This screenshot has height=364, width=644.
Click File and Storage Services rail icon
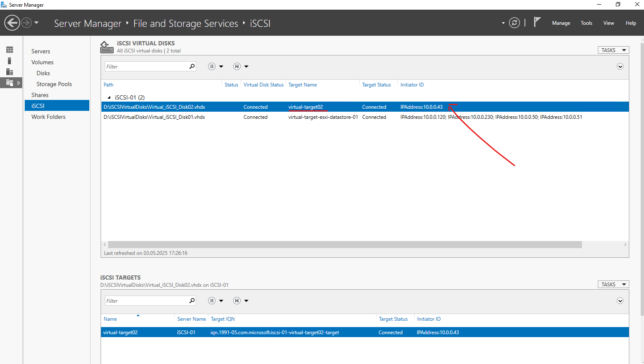click(10, 83)
